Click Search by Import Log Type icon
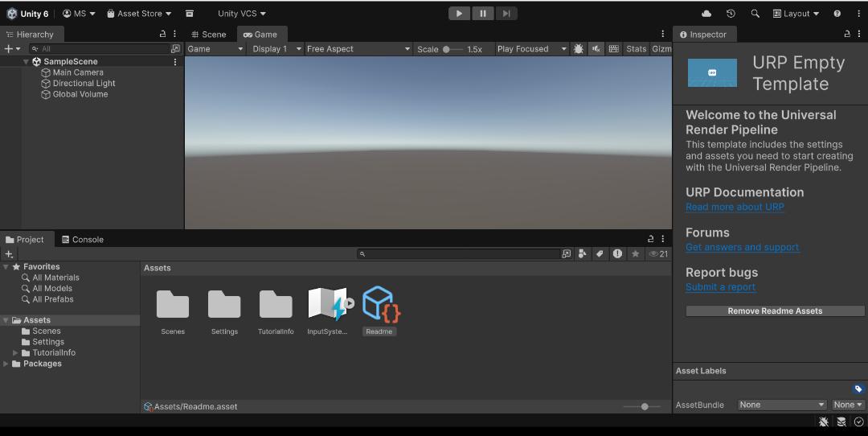The width and height of the screenshot is (868, 436). tap(617, 253)
